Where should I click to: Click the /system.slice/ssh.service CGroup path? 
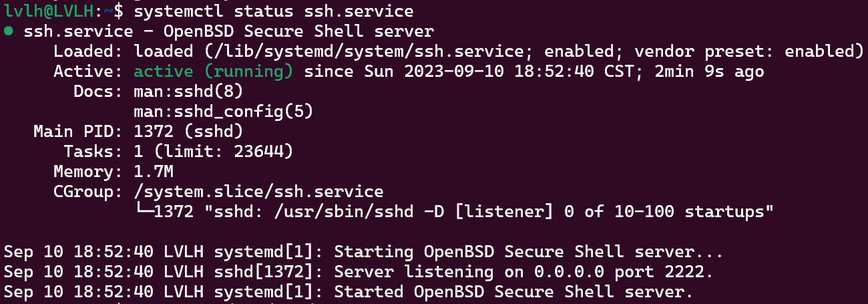tap(258, 192)
